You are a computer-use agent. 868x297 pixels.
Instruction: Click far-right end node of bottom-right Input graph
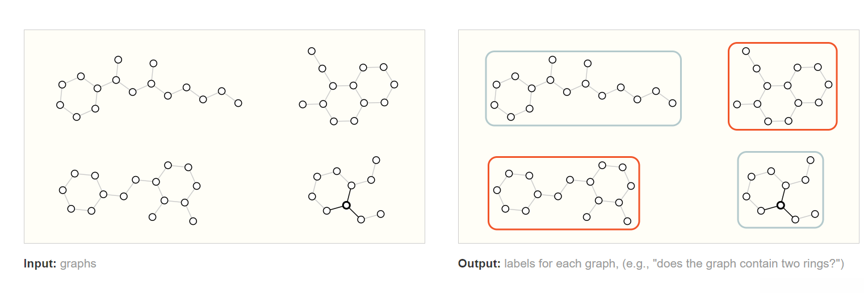380,214
